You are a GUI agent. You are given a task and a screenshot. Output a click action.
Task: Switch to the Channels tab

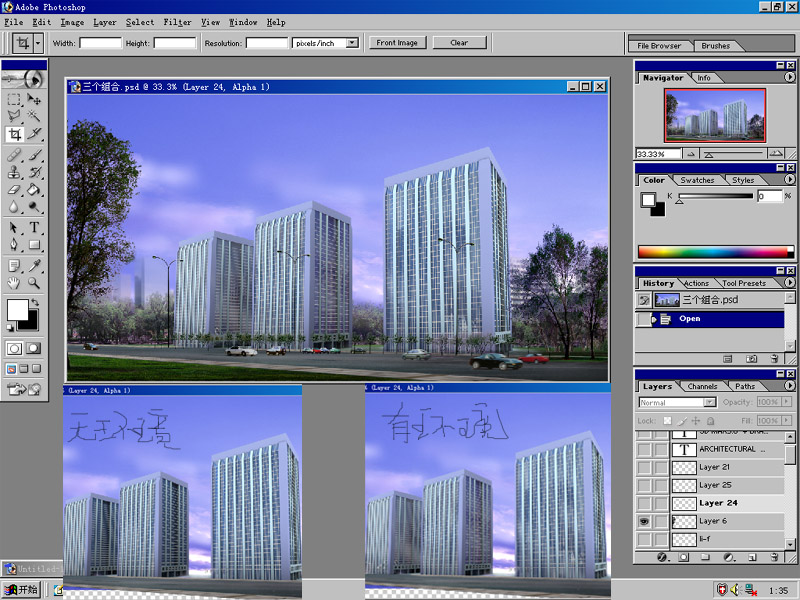click(x=702, y=386)
